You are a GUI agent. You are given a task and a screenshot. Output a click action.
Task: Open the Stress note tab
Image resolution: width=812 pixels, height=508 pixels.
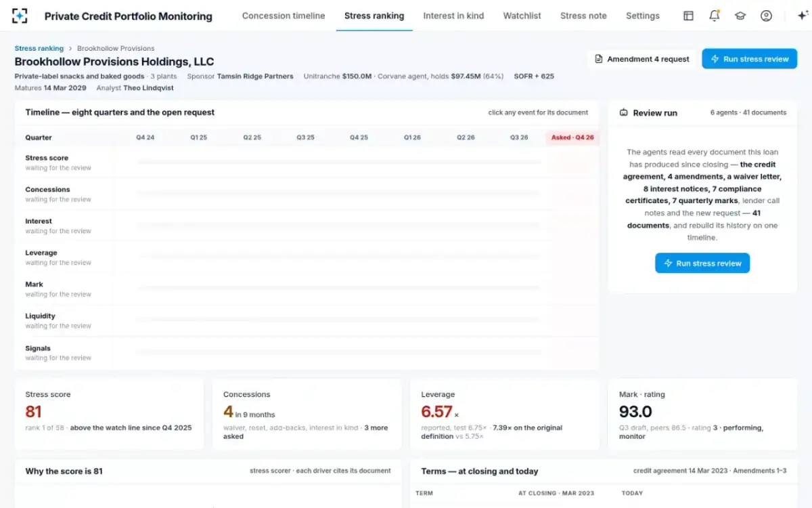click(x=583, y=16)
